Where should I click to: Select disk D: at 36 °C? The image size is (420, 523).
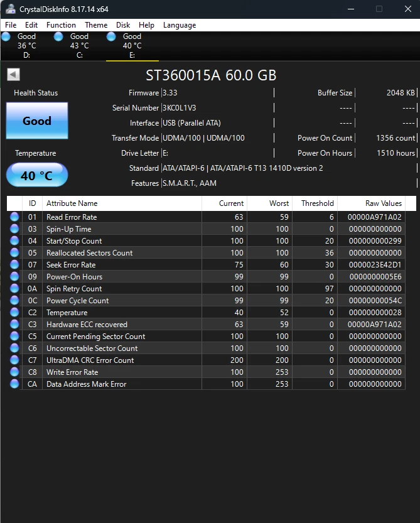(27, 46)
